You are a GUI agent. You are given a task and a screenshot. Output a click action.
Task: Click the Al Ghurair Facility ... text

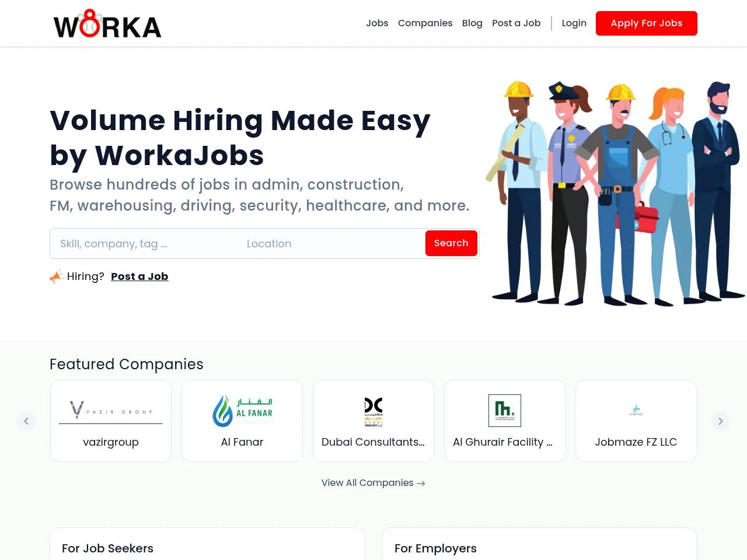click(503, 442)
